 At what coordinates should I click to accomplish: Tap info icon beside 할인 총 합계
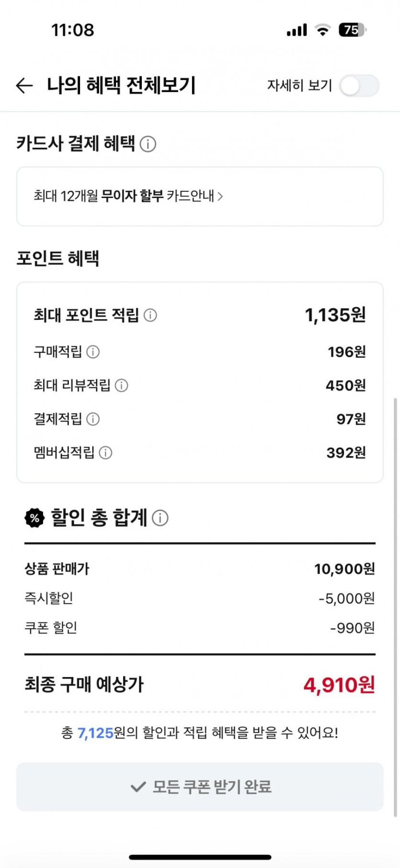coord(160,518)
